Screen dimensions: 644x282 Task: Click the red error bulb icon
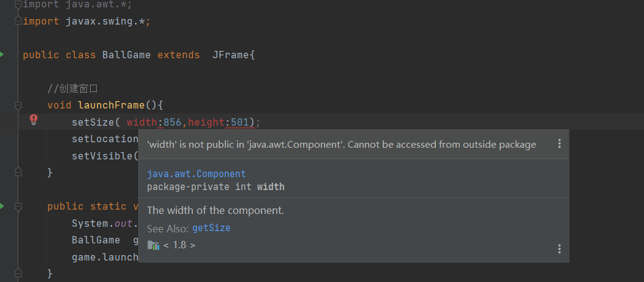coord(34,120)
